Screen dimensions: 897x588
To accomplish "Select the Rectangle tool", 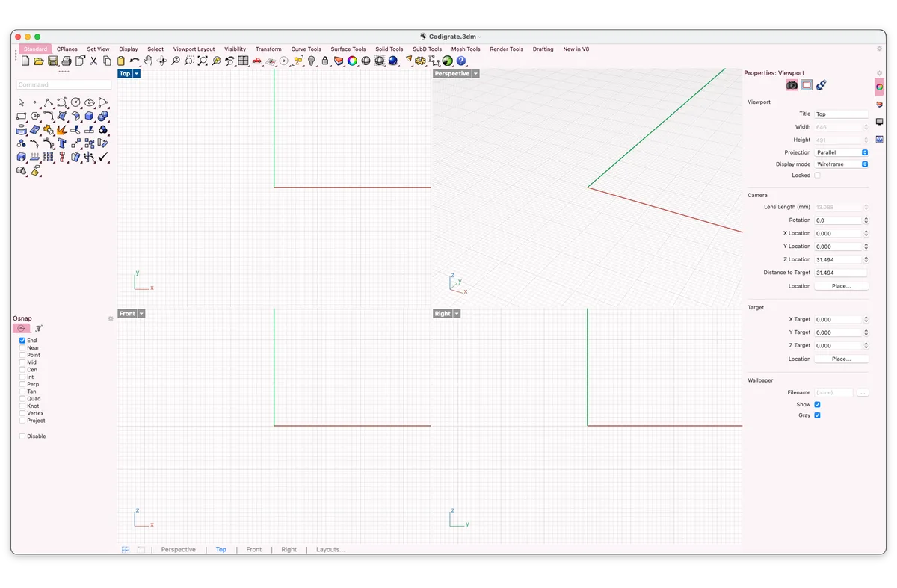I will pyautogui.click(x=22, y=116).
